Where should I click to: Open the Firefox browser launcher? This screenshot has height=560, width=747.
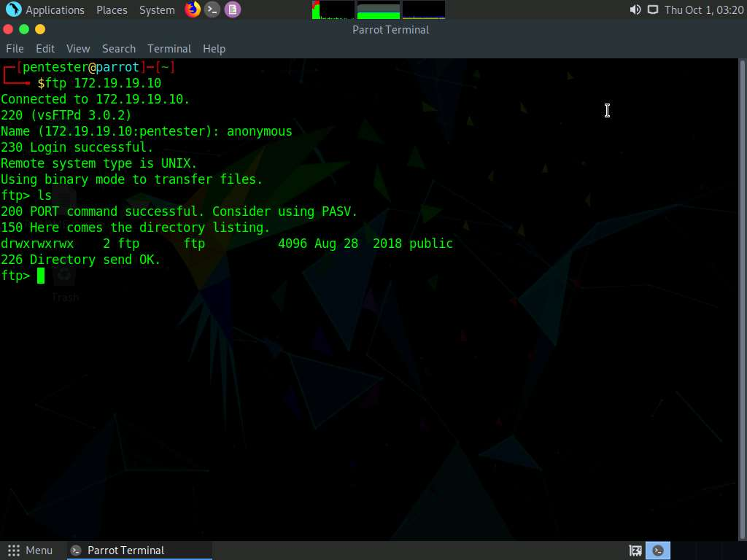(193, 9)
